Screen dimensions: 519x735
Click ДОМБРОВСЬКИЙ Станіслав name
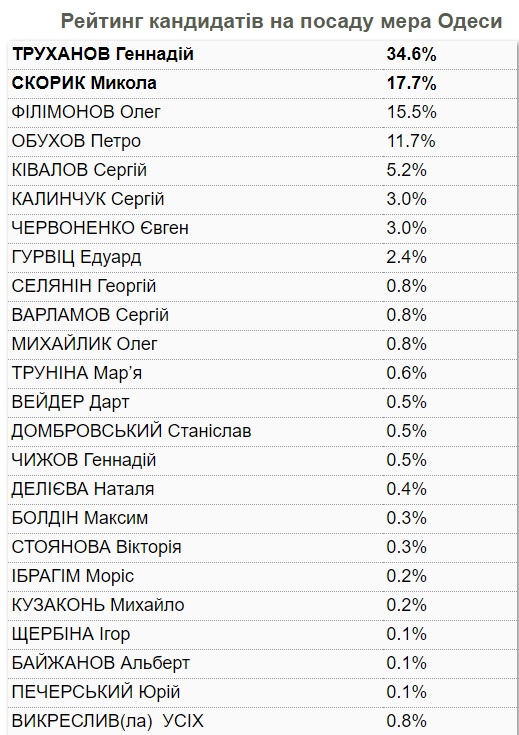(x=131, y=431)
